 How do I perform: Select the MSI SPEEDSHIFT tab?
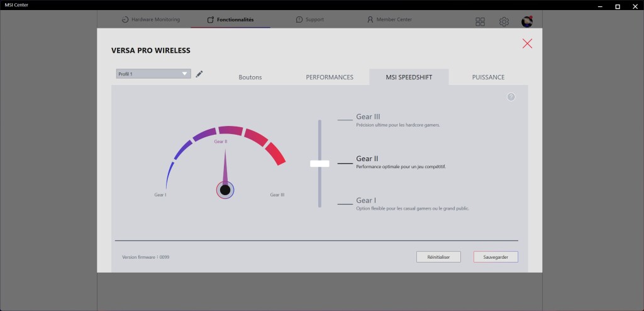(409, 77)
